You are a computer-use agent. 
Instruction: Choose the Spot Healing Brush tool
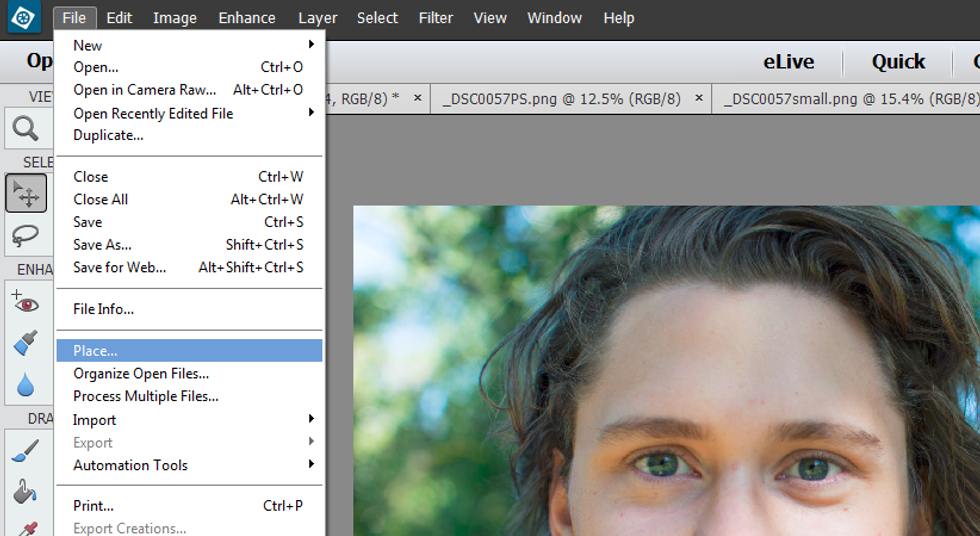coord(25,343)
